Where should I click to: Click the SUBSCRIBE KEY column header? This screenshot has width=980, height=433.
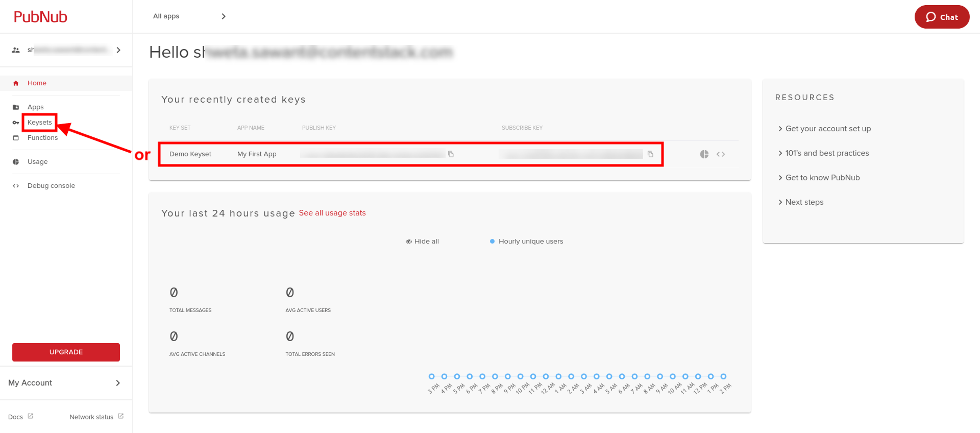pyautogui.click(x=522, y=127)
